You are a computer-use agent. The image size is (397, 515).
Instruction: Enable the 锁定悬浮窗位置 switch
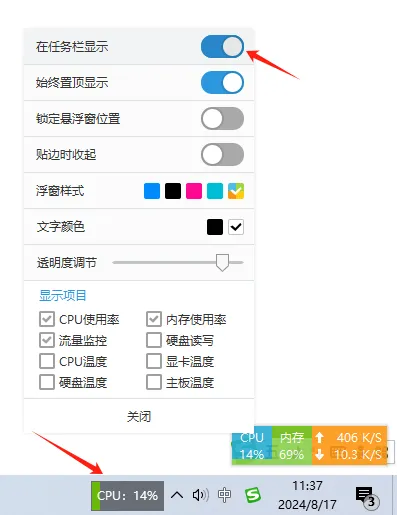pos(222,118)
